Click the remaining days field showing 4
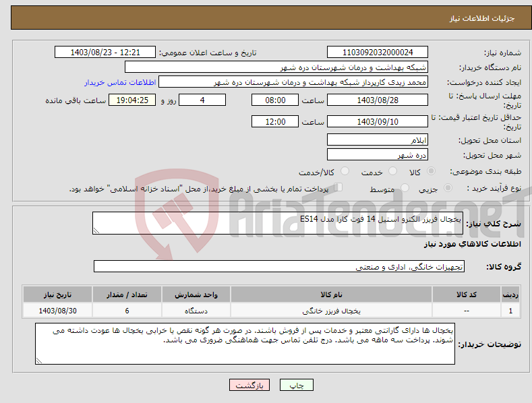532x403 pixels. 202,100
